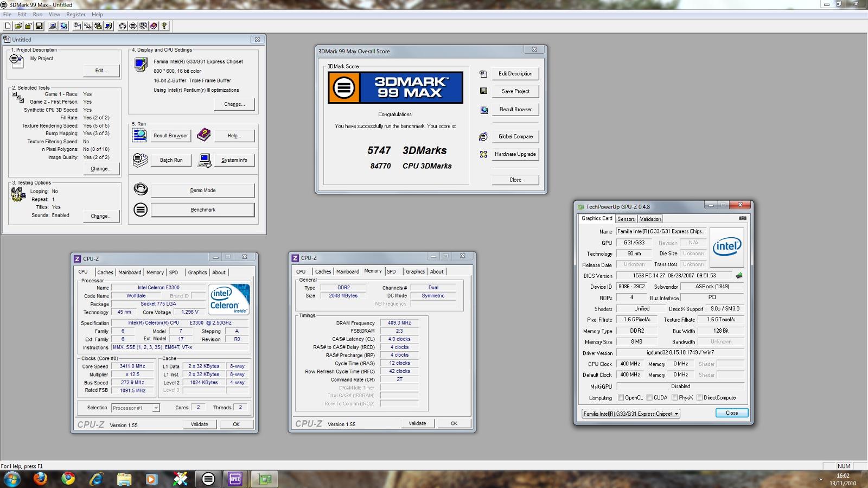
Task: Click the purple help book toolbar icon
Action: pos(154,26)
